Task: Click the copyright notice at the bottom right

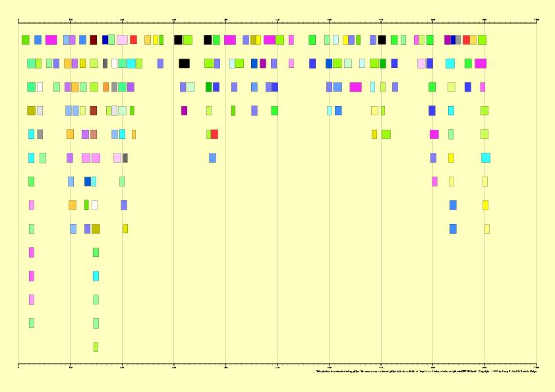Action: (508, 372)
